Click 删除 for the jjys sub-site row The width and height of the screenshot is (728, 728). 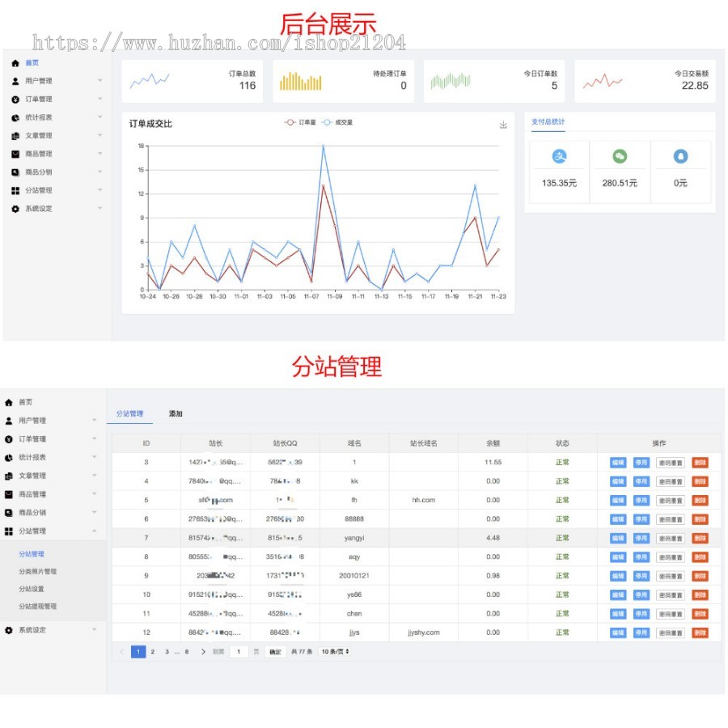click(700, 633)
